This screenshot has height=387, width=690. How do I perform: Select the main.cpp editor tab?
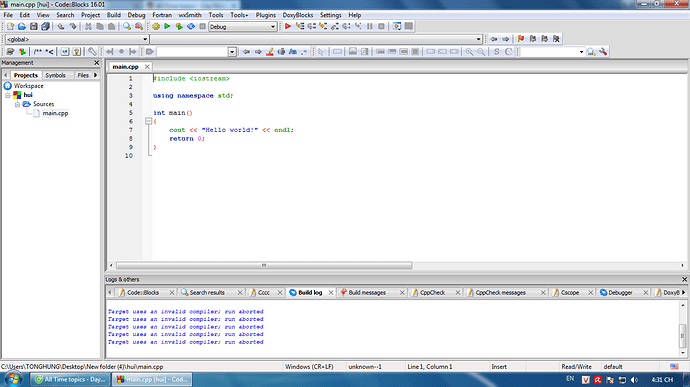[x=125, y=67]
